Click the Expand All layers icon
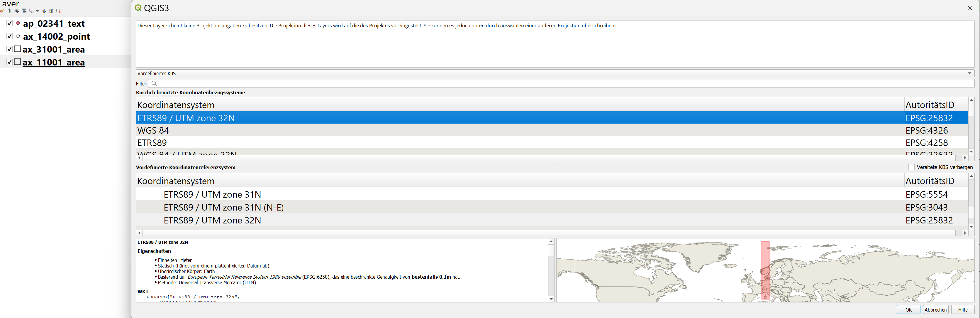This screenshot has width=980, height=318. pos(44,11)
